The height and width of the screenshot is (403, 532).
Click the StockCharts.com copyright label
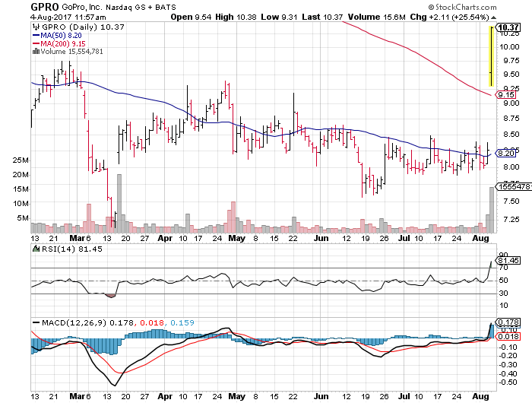pos(462,7)
